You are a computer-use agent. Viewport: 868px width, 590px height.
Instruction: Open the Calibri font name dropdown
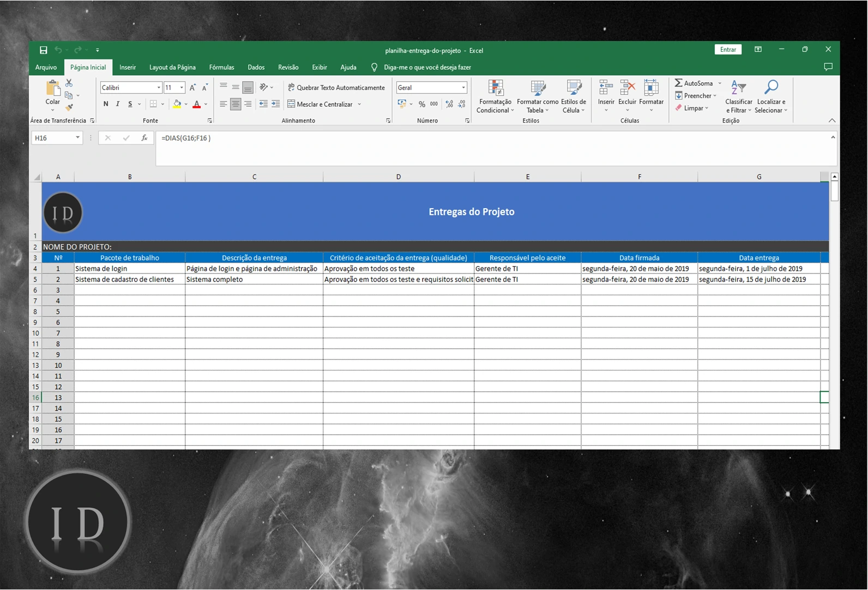pos(159,88)
